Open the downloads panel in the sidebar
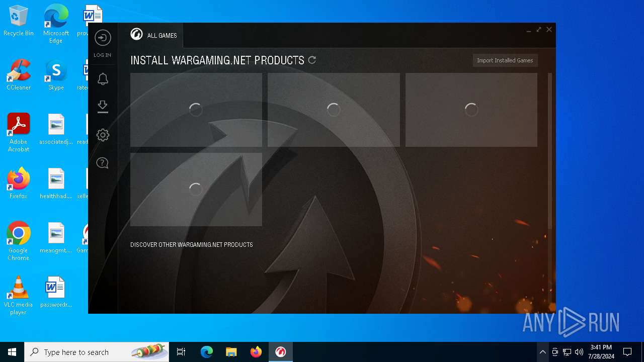The width and height of the screenshot is (644, 362). [103, 107]
